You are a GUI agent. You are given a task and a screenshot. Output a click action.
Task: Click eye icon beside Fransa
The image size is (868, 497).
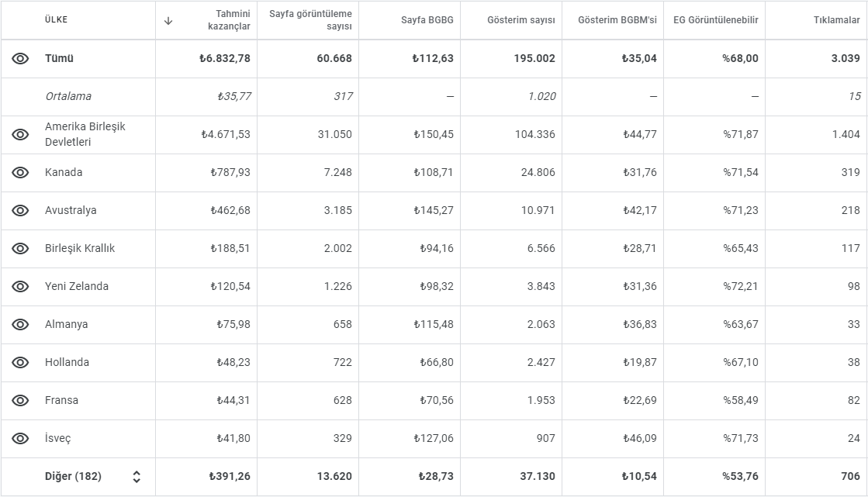(20, 401)
